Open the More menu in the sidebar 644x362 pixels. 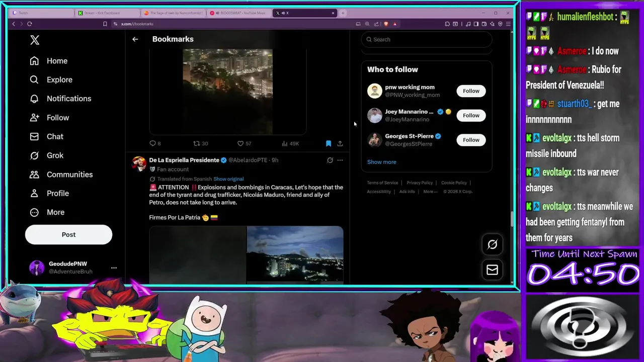47,212
